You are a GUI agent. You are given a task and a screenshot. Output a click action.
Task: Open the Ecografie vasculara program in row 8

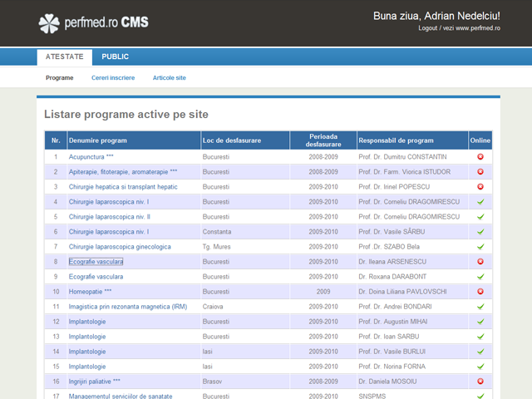[96, 262]
